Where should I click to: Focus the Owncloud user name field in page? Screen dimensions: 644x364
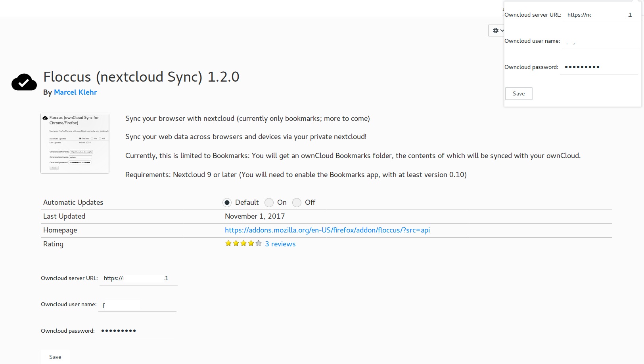138,305
